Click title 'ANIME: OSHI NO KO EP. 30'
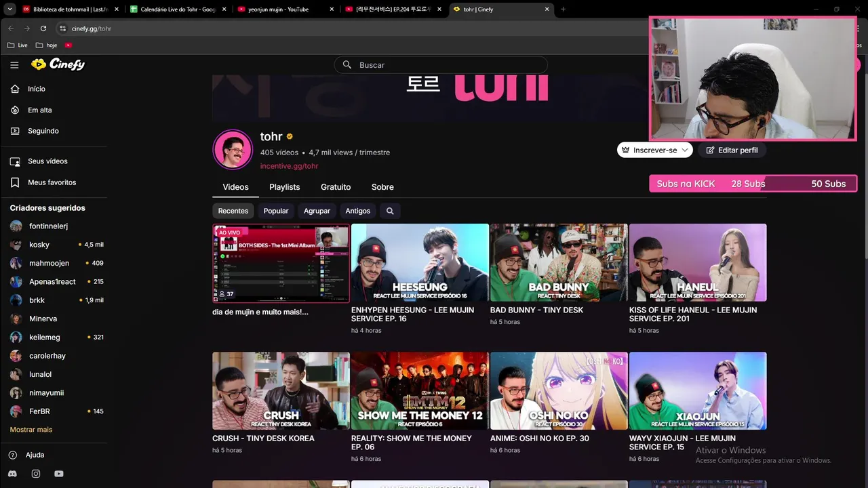Viewport: 868px width, 488px height. pyautogui.click(x=540, y=439)
